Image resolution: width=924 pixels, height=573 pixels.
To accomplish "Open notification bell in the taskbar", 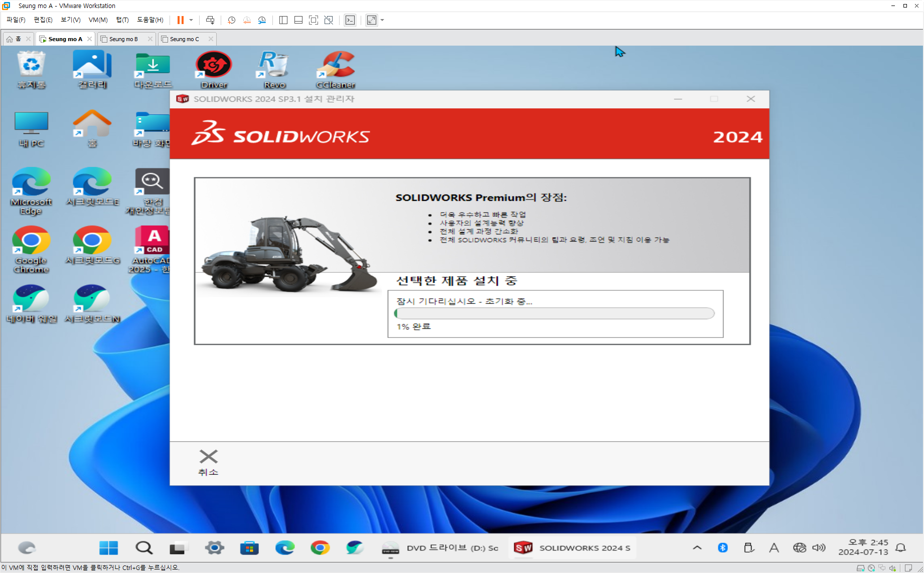I will [901, 548].
